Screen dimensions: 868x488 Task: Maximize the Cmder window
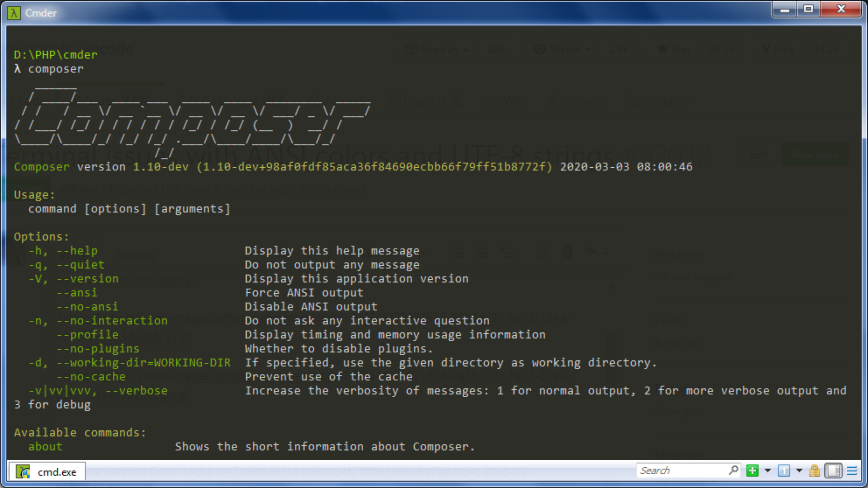tap(808, 10)
